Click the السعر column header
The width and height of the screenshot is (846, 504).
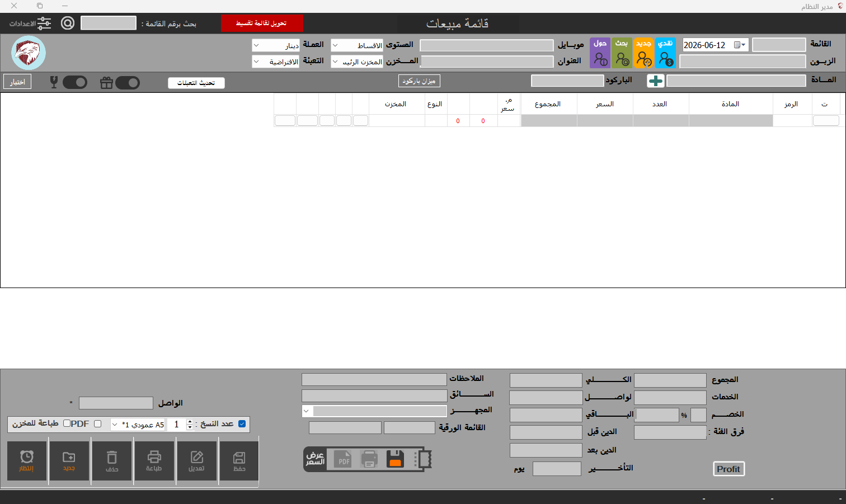605,104
